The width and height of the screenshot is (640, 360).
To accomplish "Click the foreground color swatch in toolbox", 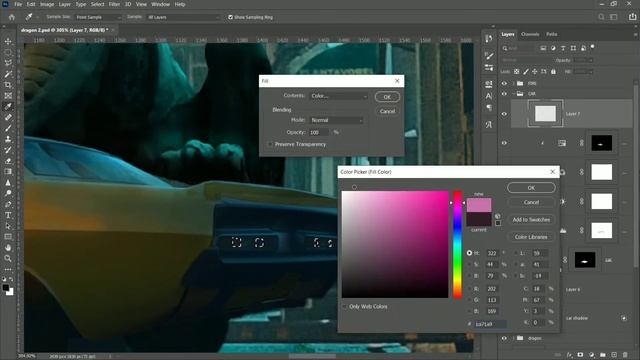I will [x=6, y=288].
